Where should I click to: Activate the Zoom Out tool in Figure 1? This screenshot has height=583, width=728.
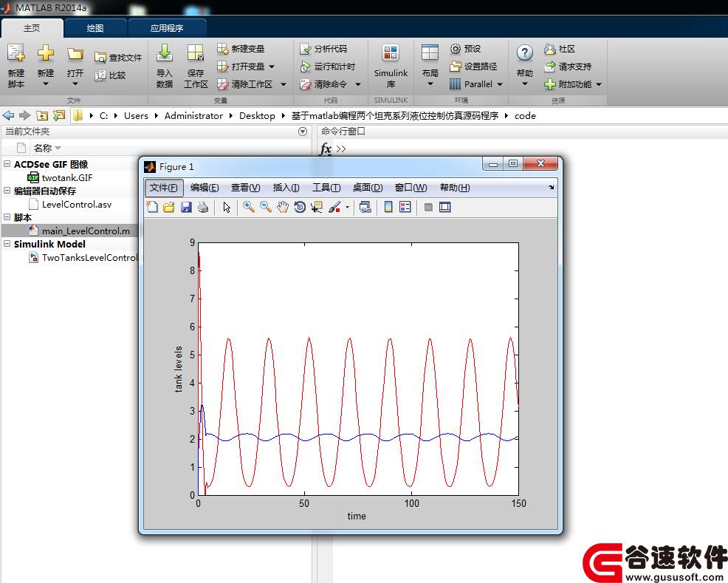(266, 207)
